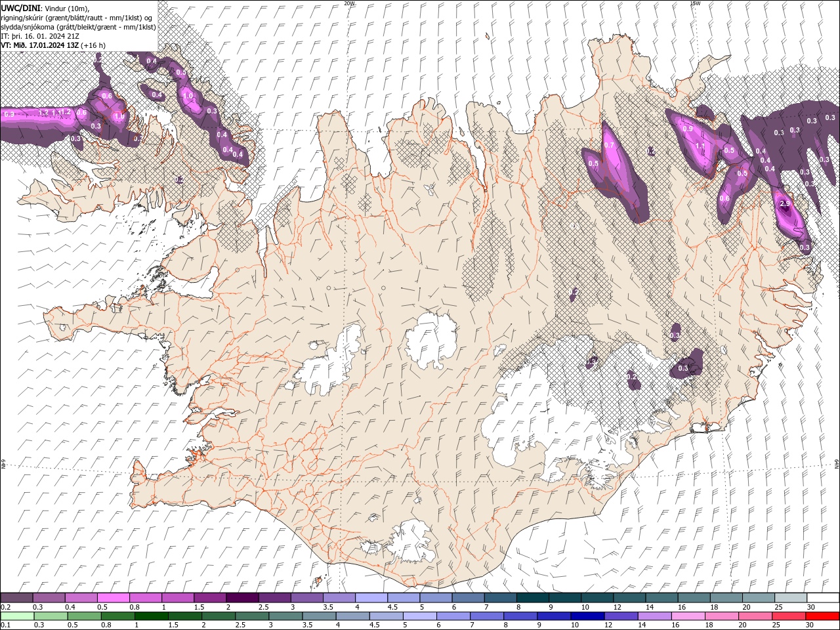The width and height of the screenshot is (840, 630).
Task: Select the lower legend swatch between 4 and 4.5
Action: click(x=352, y=616)
